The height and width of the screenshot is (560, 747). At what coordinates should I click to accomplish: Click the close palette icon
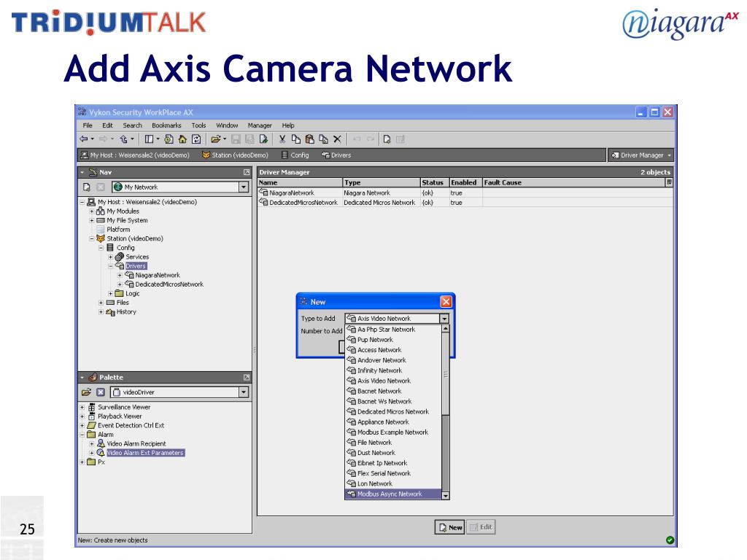point(101,392)
